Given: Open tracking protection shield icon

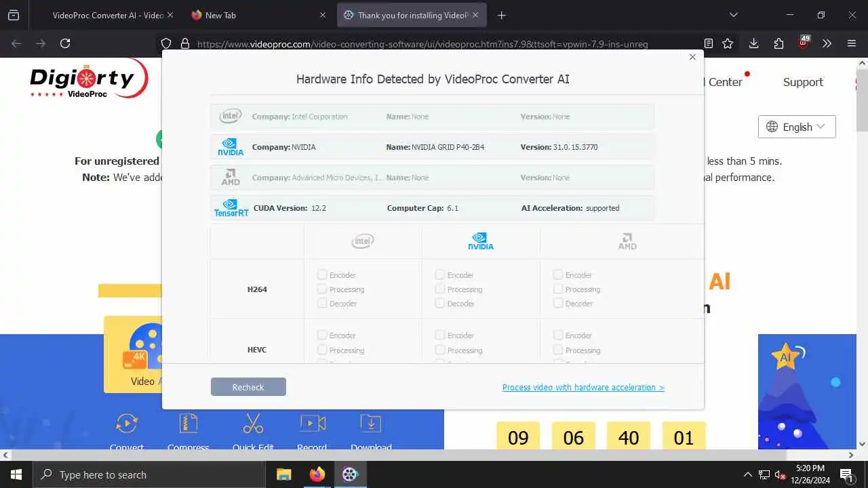Looking at the screenshot, I should click(166, 43).
